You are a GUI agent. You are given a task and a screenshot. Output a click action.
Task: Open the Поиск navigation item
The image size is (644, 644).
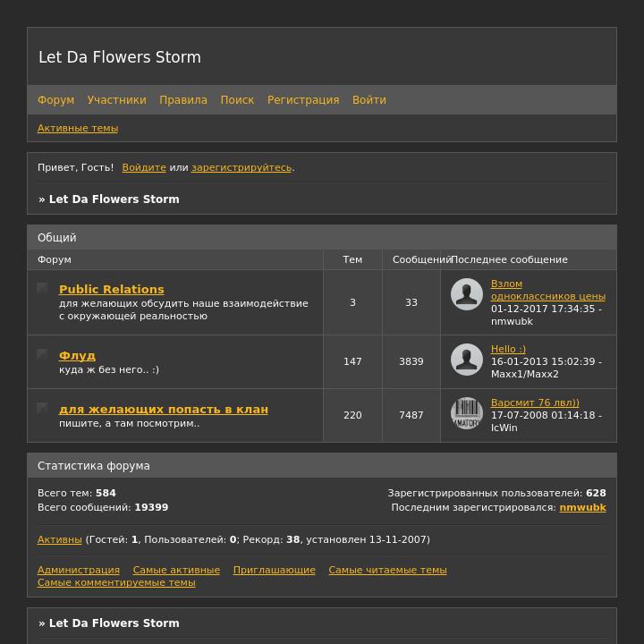click(237, 100)
